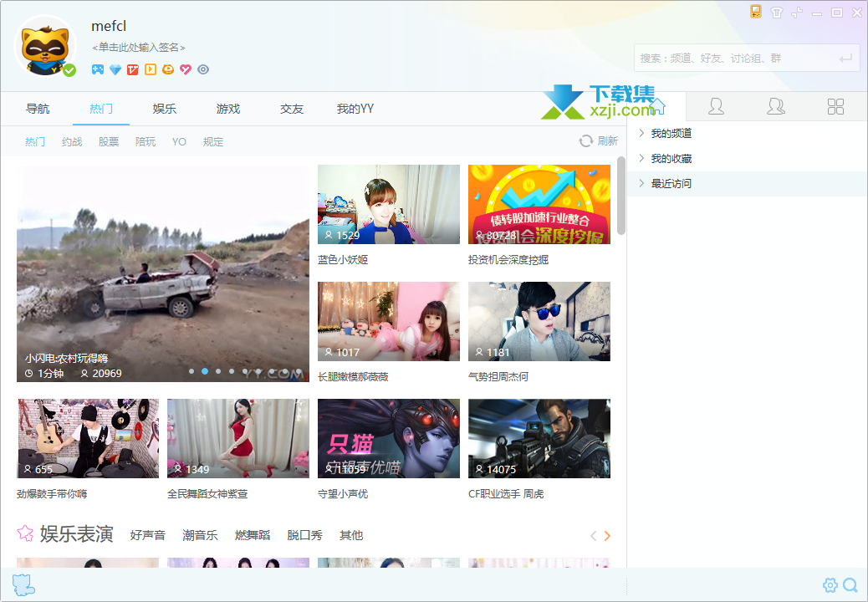Open the 我的YY tab
This screenshot has height=602, width=868.
pyautogui.click(x=355, y=109)
